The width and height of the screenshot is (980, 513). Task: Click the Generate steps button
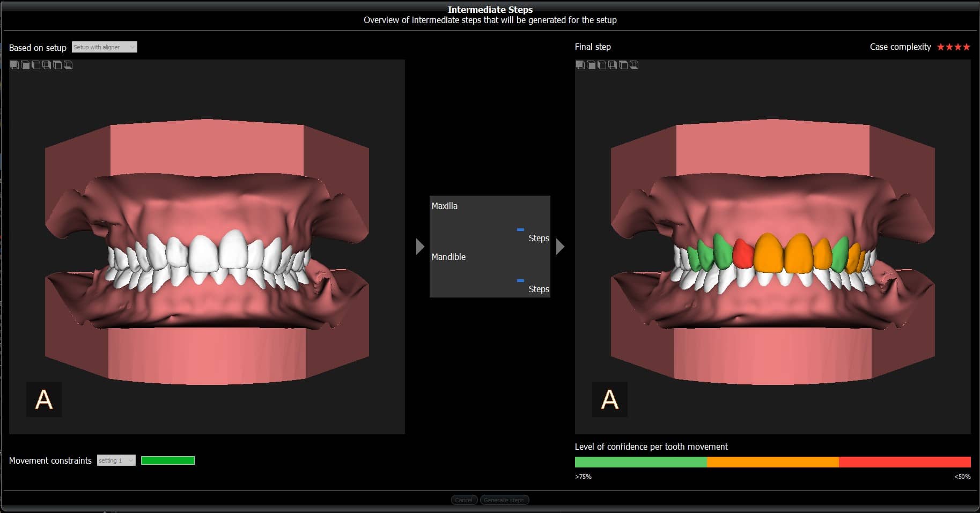[504, 500]
